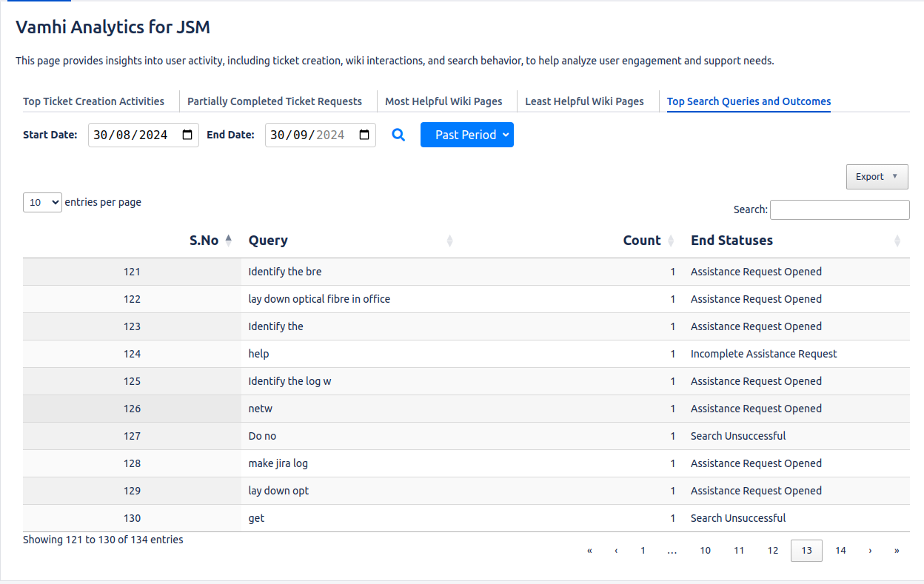Screen dimensions: 924x584
Task: Navigate to page 10 in pagination
Action: tap(705, 551)
